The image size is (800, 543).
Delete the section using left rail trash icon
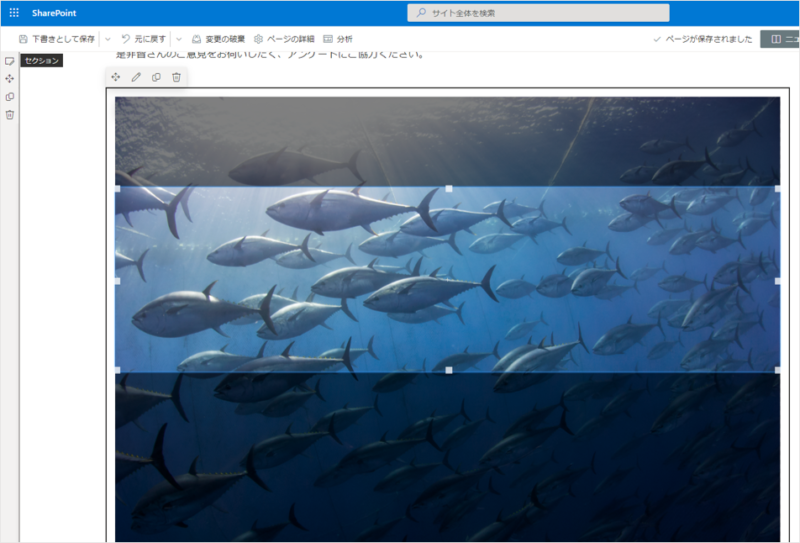pos(10,114)
